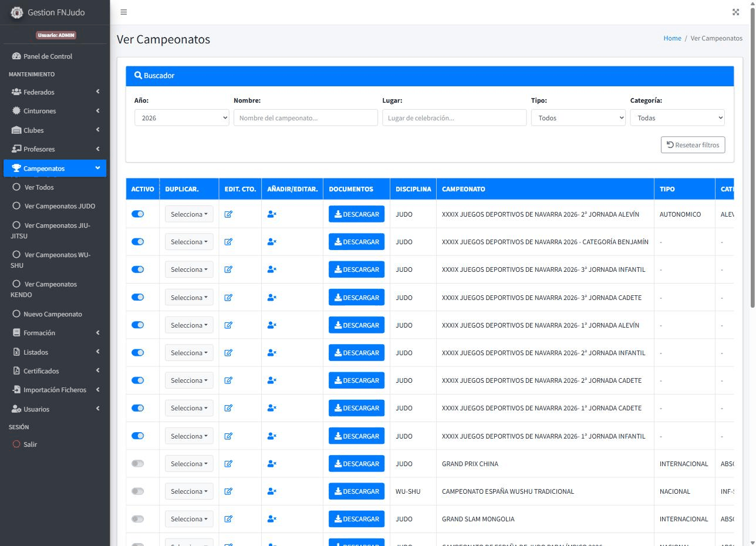The height and width of the screenshot is (546, 756).
Task: Select Ver Campeonatos WU-SHU submenu item
Action: pyautogui.click(x=55, y=260)
